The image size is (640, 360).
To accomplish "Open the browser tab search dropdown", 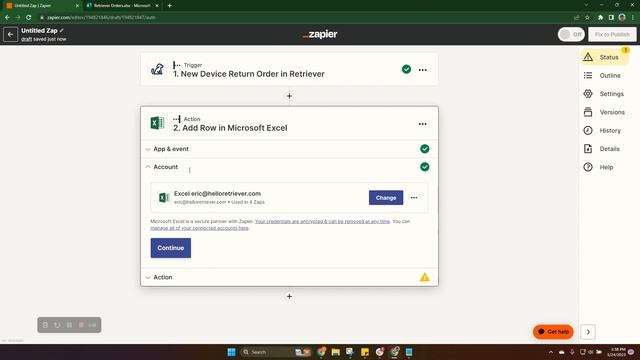I will (x=586, y=5).
